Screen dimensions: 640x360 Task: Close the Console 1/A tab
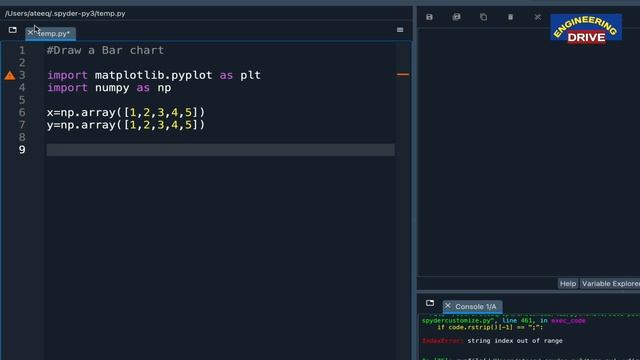(x=448, y=306)
